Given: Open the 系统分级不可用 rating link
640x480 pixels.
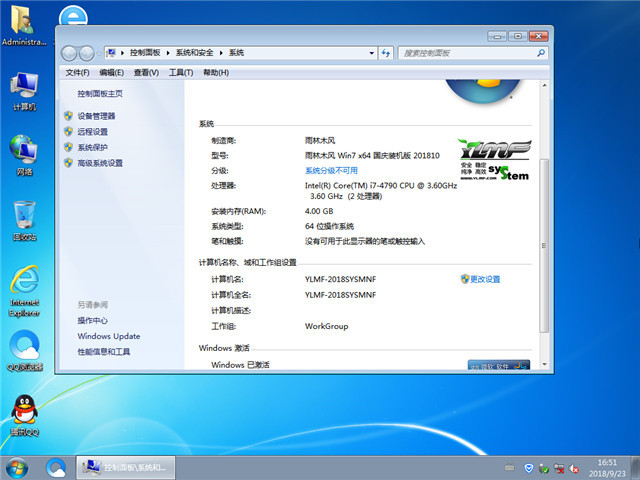Looking at the screenshot, I should pyautogui.click(x=331, y=171).
